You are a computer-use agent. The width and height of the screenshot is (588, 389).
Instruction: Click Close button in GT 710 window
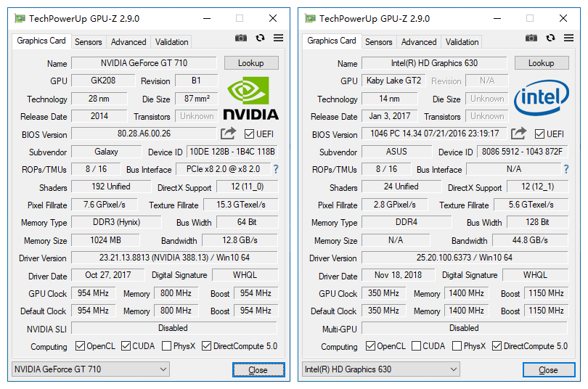(x=258, y=370)
